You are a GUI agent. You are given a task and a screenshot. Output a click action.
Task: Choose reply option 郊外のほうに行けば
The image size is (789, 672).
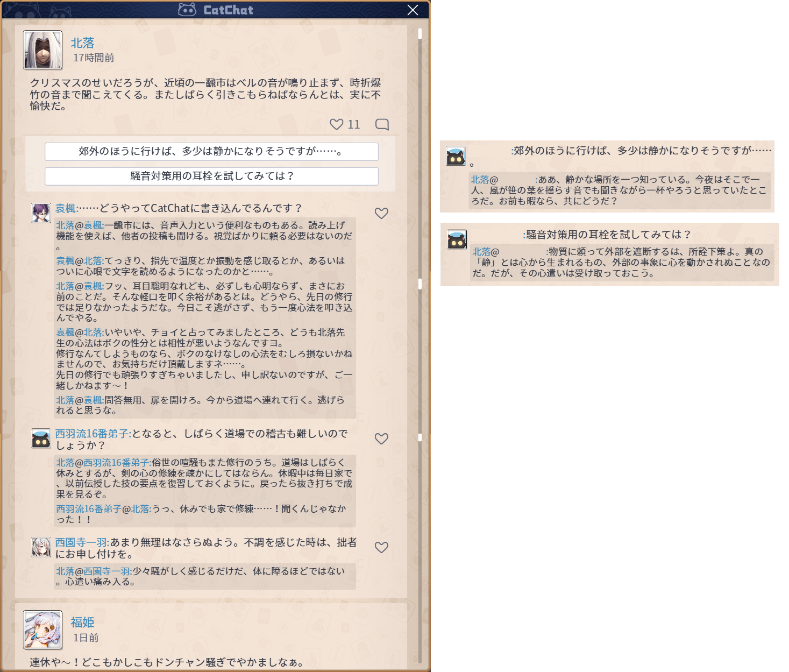pos(211,152)
